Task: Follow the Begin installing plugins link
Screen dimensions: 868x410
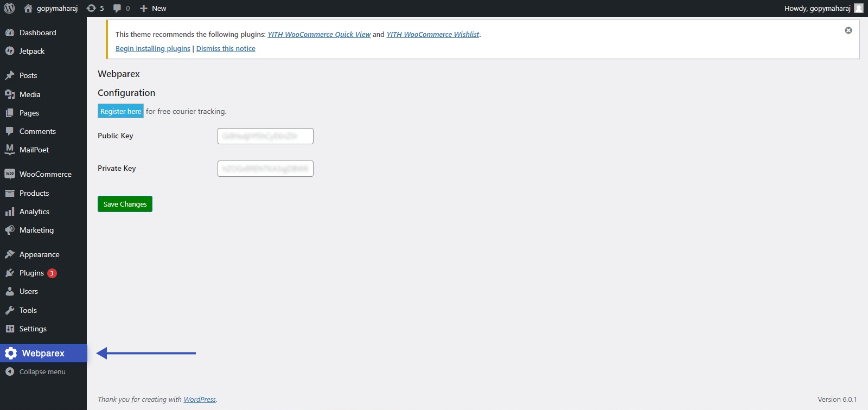Action: 153,48
